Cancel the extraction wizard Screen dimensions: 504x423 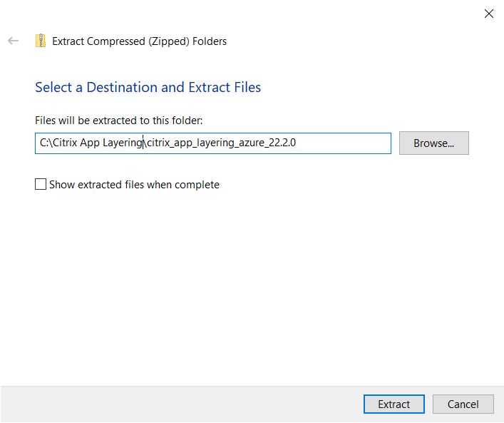point(463,404)
